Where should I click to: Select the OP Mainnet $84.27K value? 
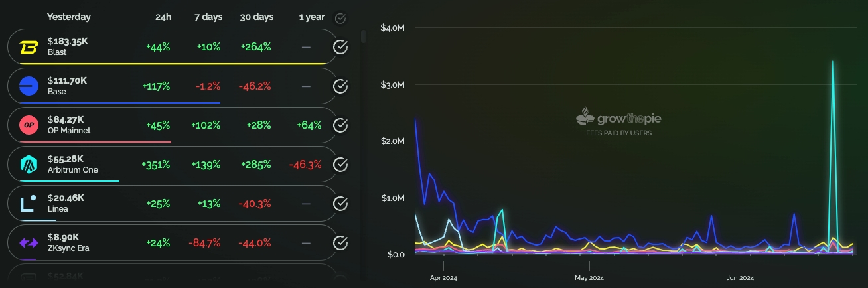tap(66, 120)
